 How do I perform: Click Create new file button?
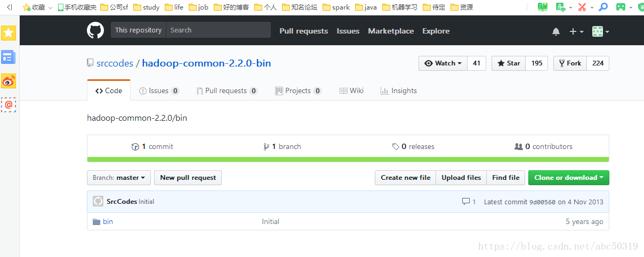tap(406, 178)
